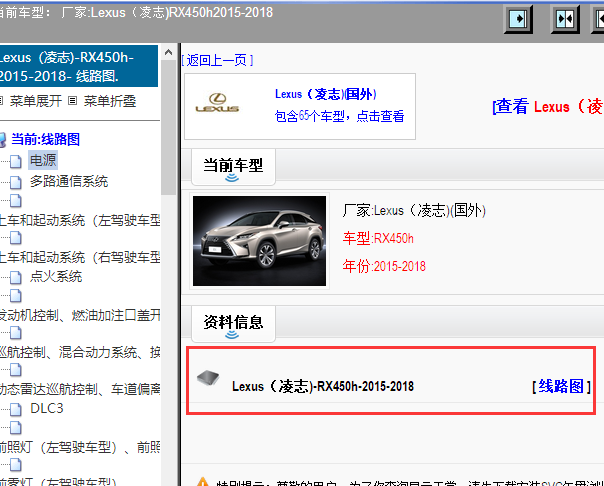Screen dimensions: 604x486
Task: Select 上车和起动系统（左驾驶车型 tree item
Action: pos(80,220)
